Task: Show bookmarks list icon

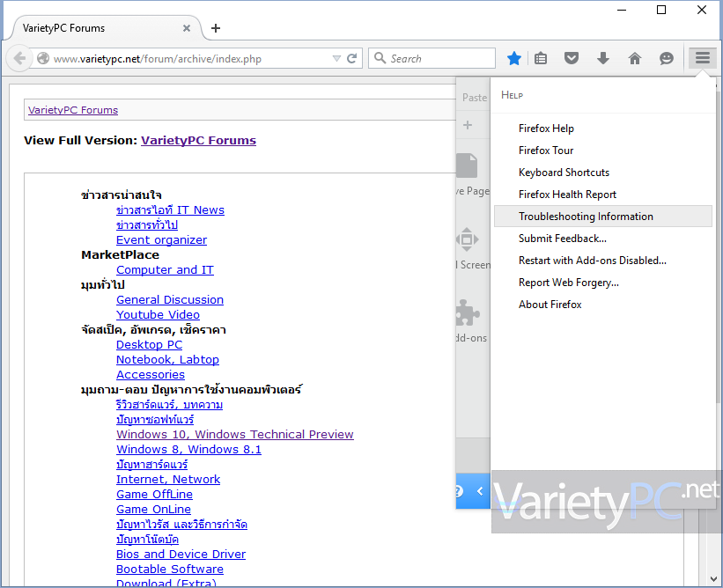Action: click(x=541, y=58)
